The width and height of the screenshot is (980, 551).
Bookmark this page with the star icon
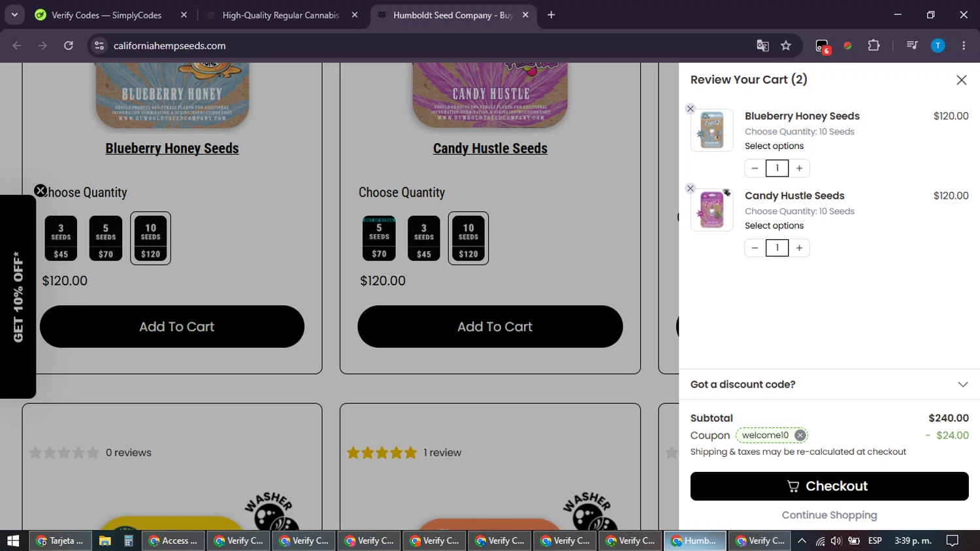pyautogui.click(x=786, y=46)
